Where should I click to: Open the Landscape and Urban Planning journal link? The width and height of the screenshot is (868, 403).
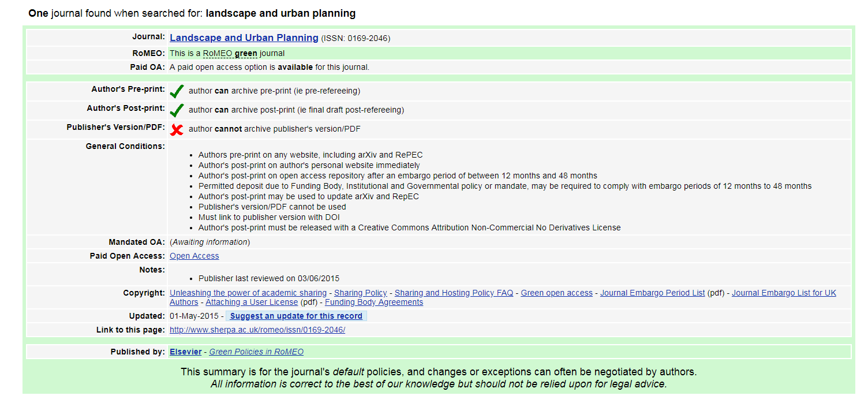coord(244,38)
